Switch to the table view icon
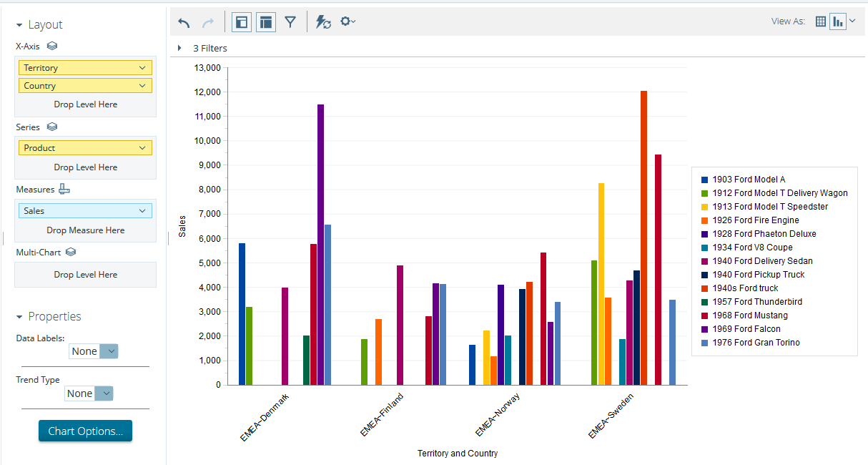The height and width of the screenshot is (465, 868). pyautogui.click(x=820, y=21)
